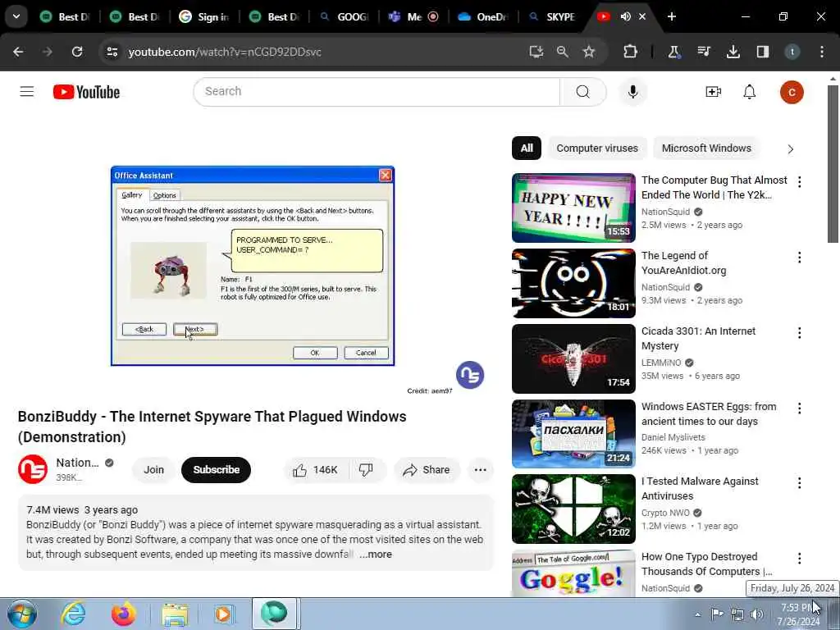Screen dimensions: 840x630
Task: Show hidden system tray icons
Action: [x=697, y=614]
